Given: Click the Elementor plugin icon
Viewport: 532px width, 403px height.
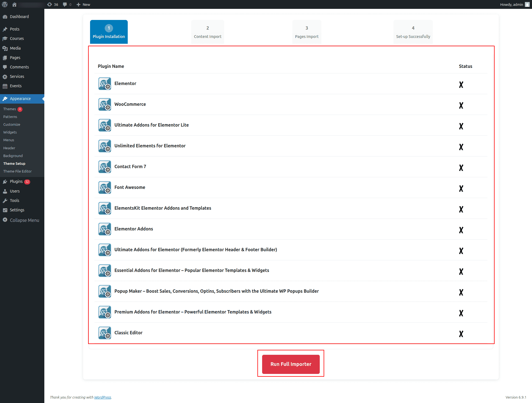Looking at the screenshot, I should pyautogui.click(x=105, y=84).
